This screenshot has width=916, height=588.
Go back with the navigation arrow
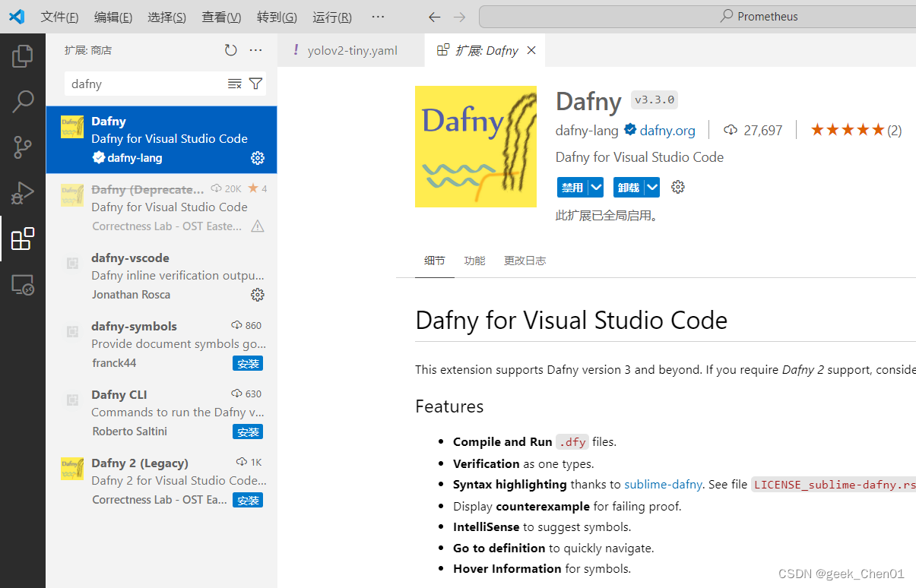coord(434,17)
